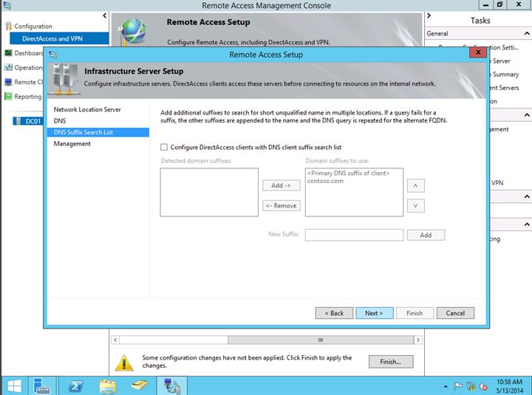Click the Remote Client monitor icon
Image resolution: width=532 pixels, height=395 pixels.
tap(8, 82)
